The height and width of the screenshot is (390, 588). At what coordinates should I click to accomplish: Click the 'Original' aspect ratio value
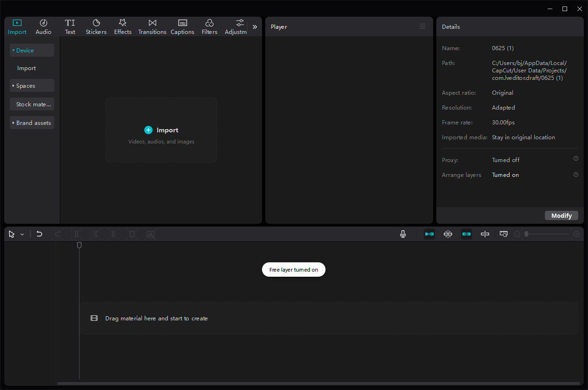503,93
